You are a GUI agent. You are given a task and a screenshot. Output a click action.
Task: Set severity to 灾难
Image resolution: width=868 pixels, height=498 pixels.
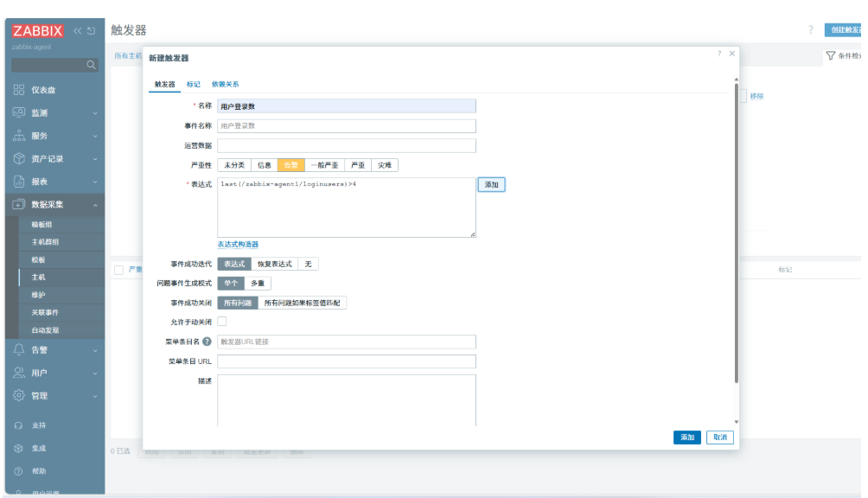click(x=385, y=165)
